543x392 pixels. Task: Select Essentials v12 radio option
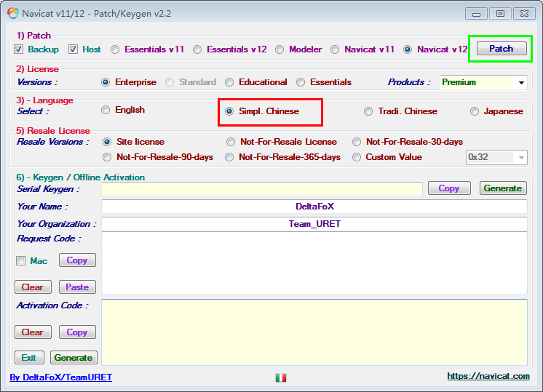pos(197,49)
